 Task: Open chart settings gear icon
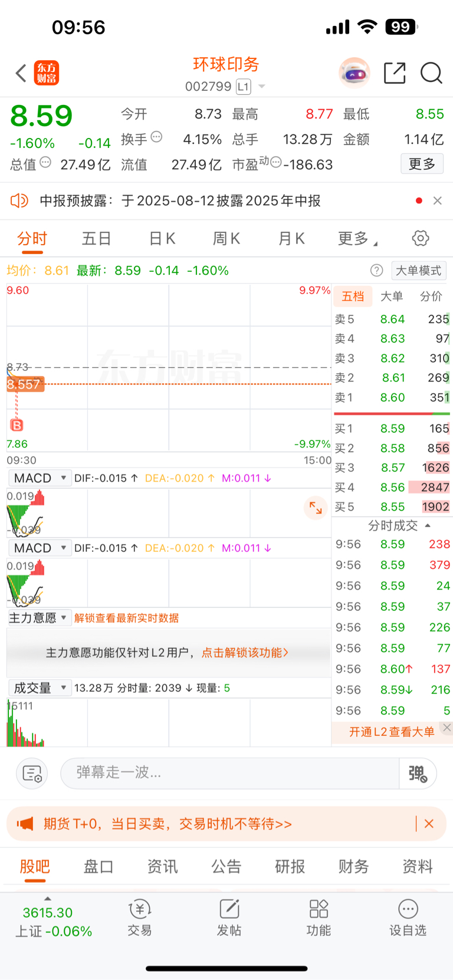click(x=421, y=238)
